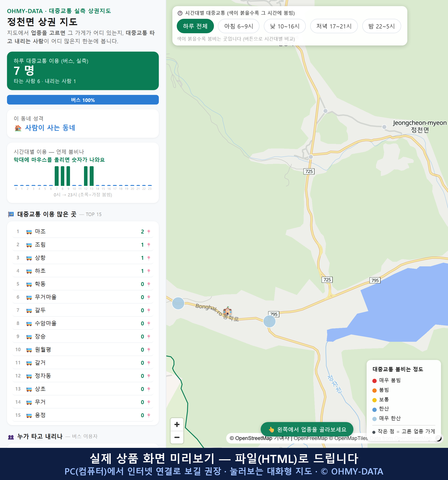Click the 사람이 사는 동네 label
The image size is (448, 480).
pyautogui.click(x=50, y=128)
